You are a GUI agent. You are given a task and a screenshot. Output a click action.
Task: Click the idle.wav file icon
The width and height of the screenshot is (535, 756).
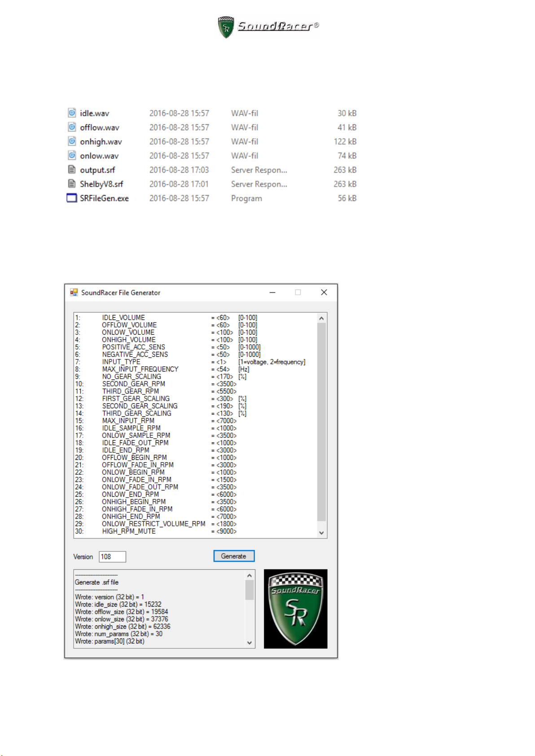coord(72,113)
